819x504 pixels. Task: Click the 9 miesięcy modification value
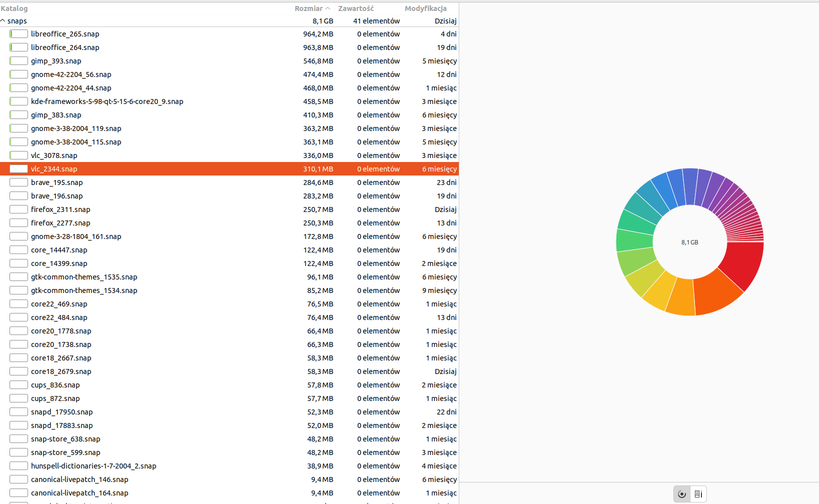pos(439,290)
